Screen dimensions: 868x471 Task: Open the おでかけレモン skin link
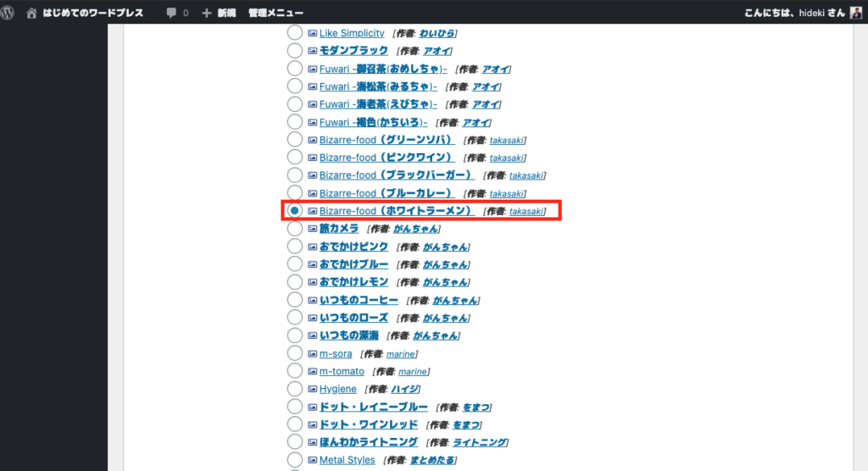(353, 282)
